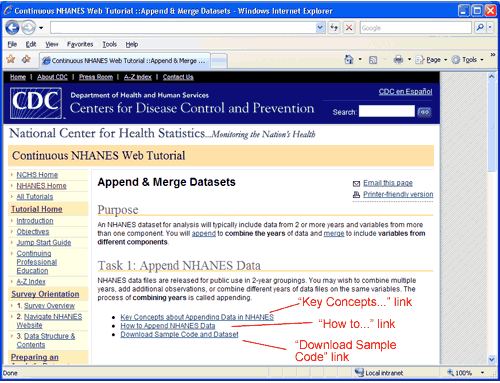Click the Home page house icon
This screenshot has width=500, height=383.
[349, 60]
